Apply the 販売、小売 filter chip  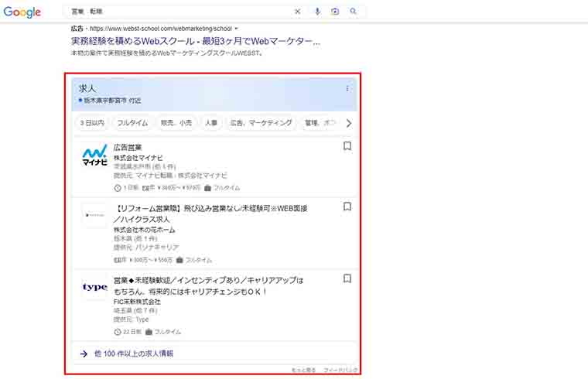(x=176, y=122)
